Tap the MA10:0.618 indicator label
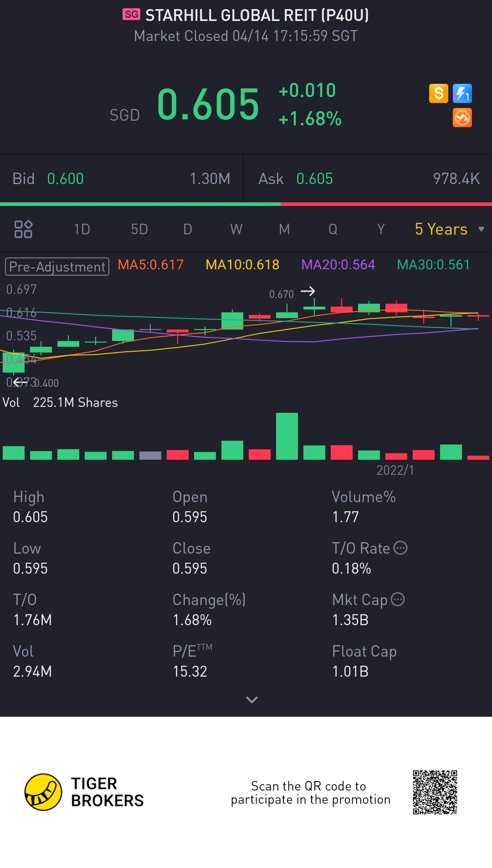Viewport: 492px width, 868px height. 242,265
